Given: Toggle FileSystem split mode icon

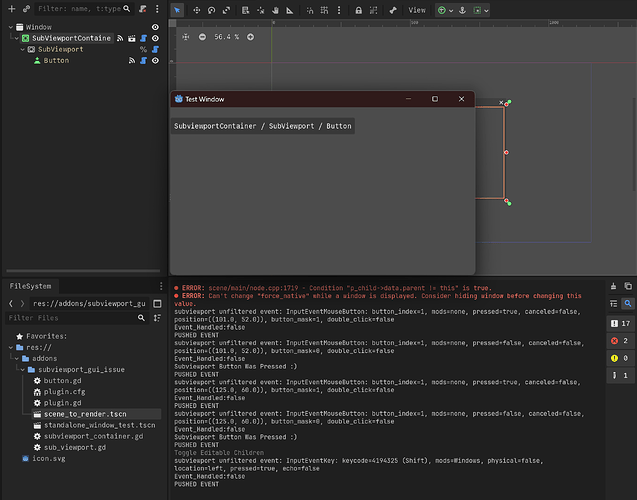Looking at the screenshot, I should tap(156, 303).
